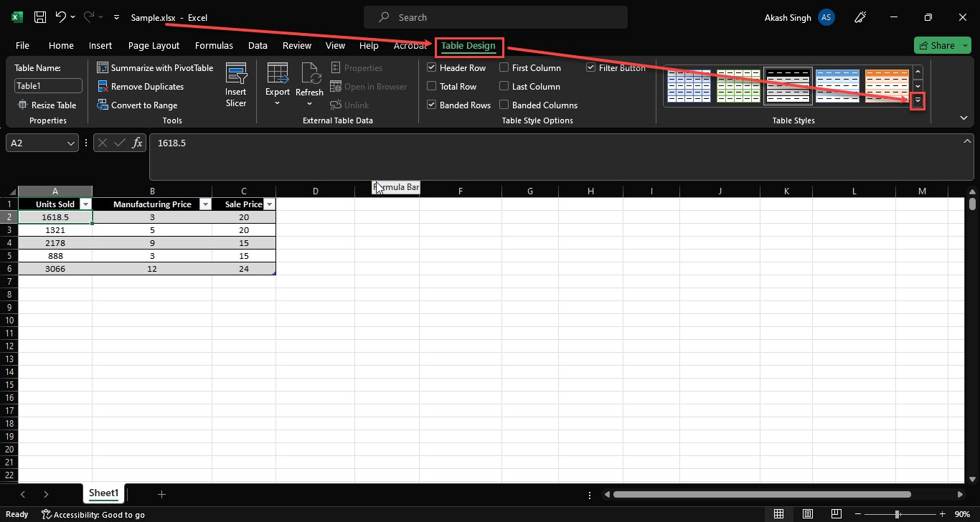Save the workbook from Quick Access toolbar

[39, 17]
